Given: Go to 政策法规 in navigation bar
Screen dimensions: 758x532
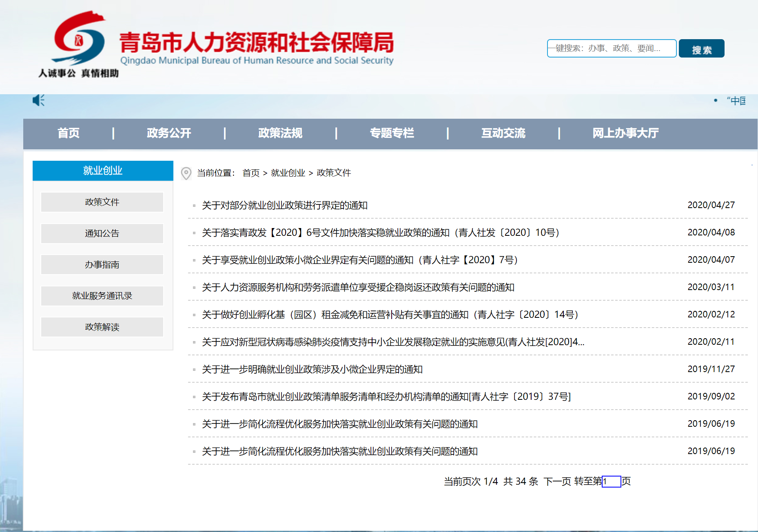Looking at the screenshot, I should (x=280, y=133).
